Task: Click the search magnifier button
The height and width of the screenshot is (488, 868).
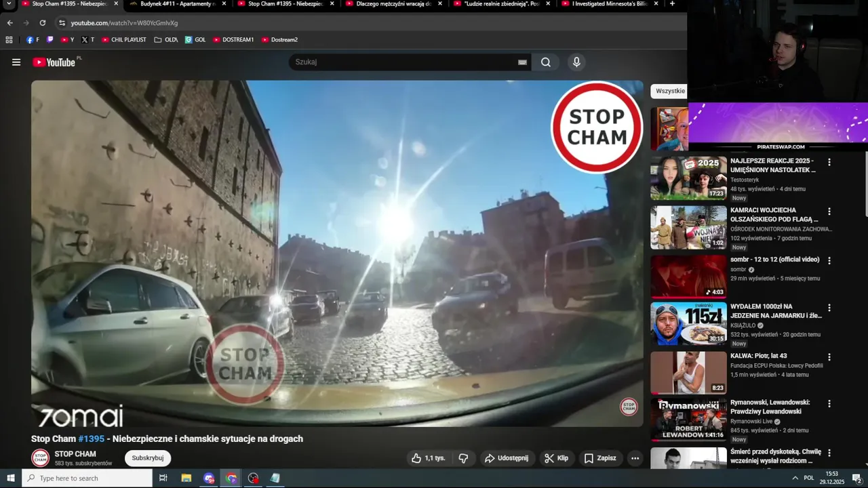Action: tap(546, 62)
